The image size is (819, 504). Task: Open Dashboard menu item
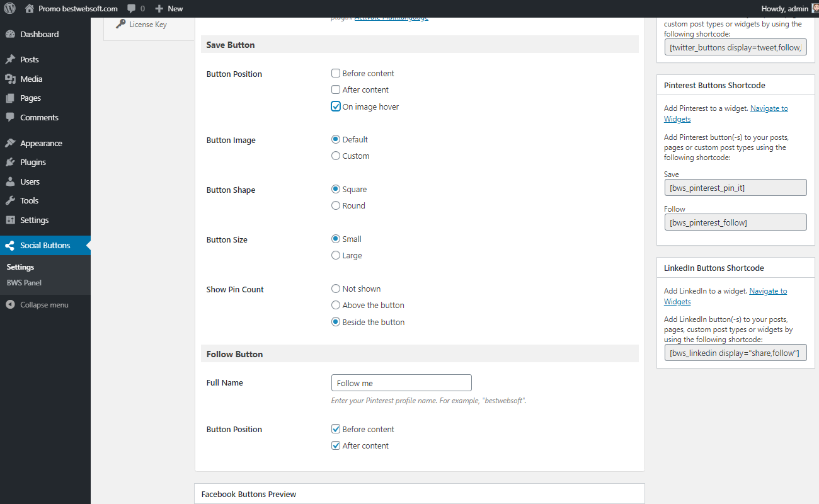(x=45, y=35)
